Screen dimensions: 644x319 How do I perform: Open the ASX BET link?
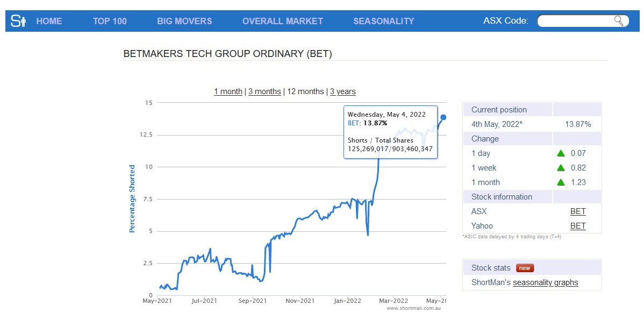(x=578, y=212)
